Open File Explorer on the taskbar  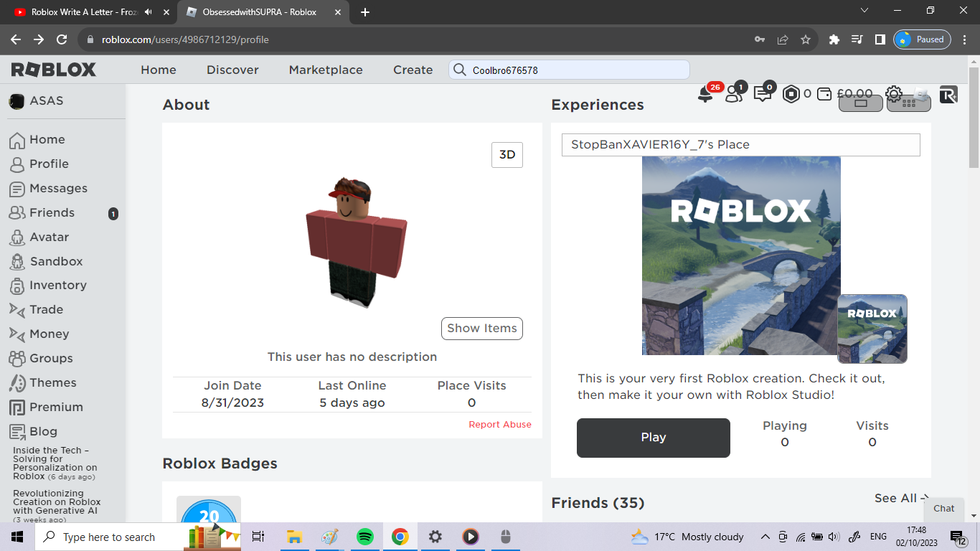pos(293,537)
